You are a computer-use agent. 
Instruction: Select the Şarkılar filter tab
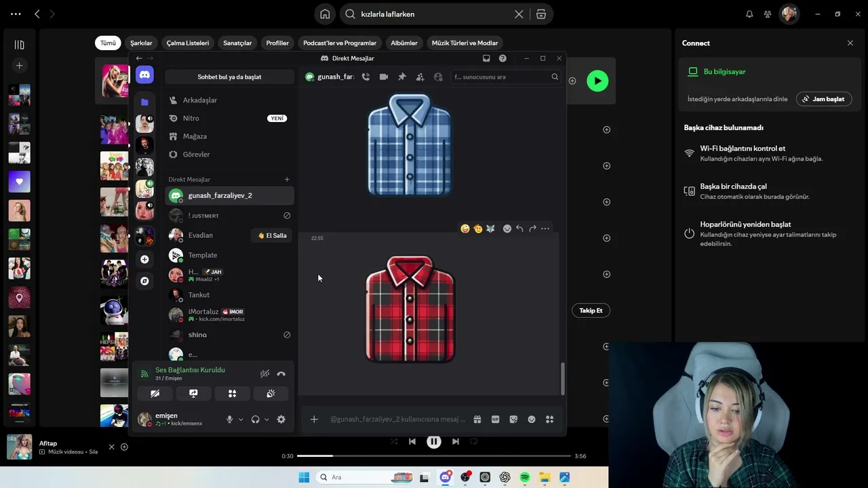coord(141,43)
